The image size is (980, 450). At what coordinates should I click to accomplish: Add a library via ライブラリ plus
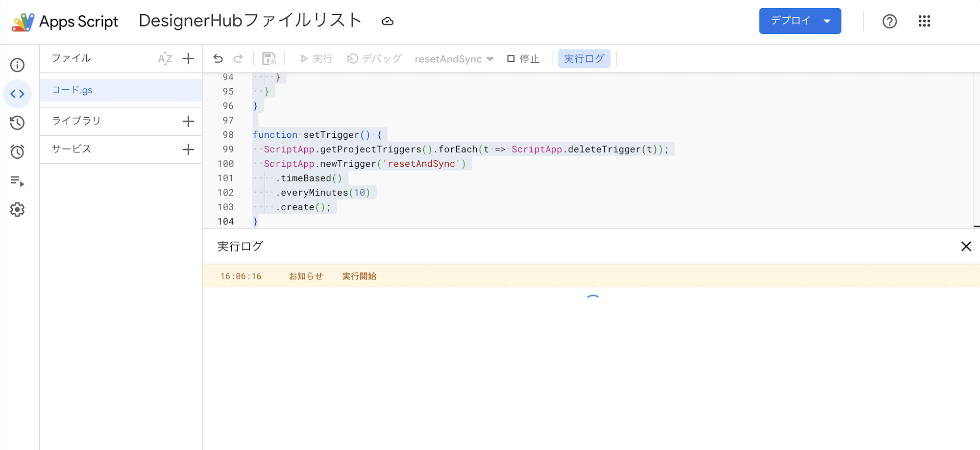[x=188, y=122]
